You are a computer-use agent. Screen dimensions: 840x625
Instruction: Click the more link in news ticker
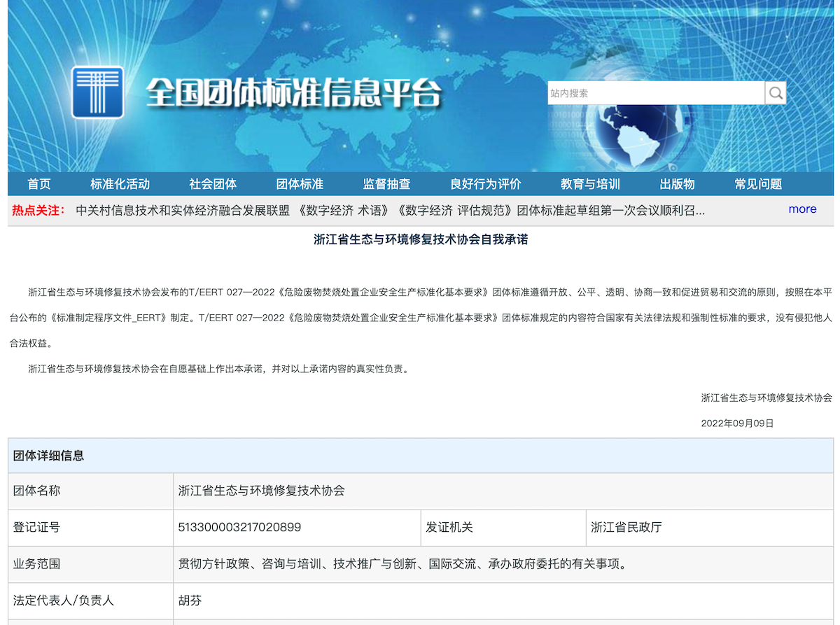coord(802,209)
